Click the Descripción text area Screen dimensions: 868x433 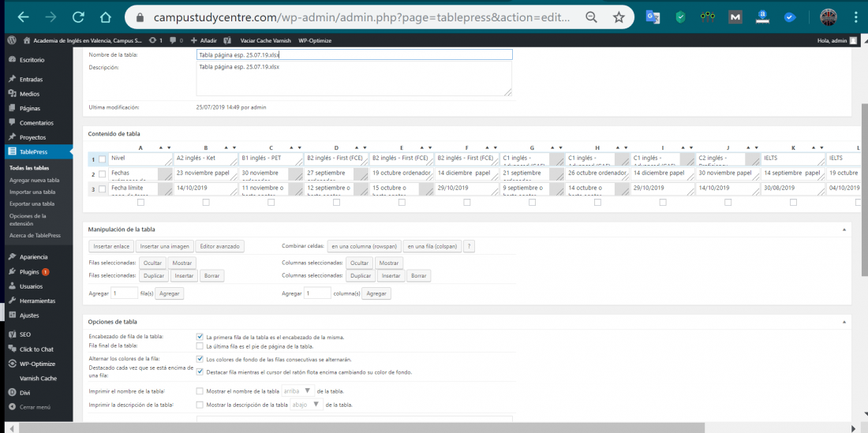click(354, 79)
